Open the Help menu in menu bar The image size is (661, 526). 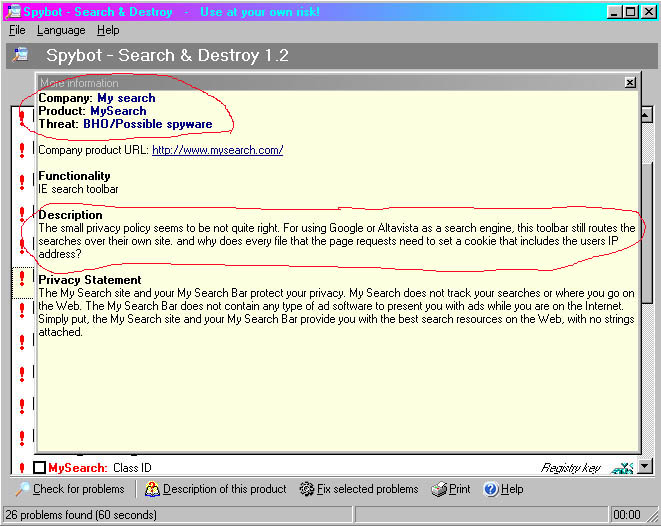pyautogui.click(x=108, y=31)
